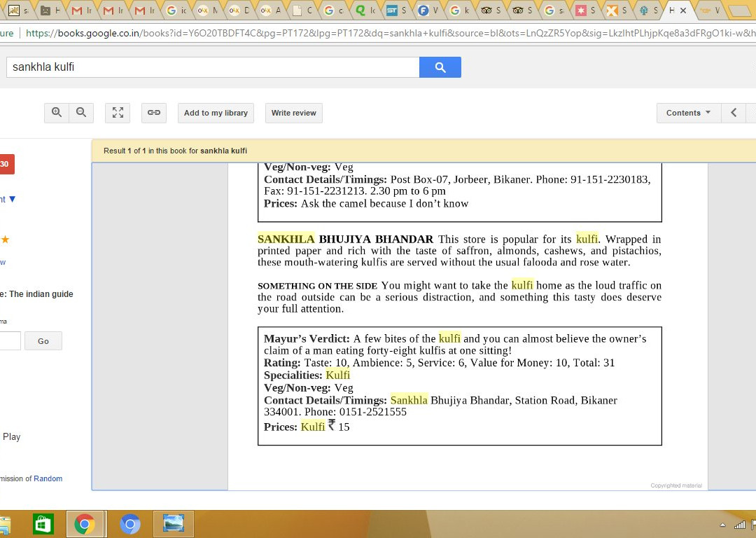
Task: Switch to the blank page icon tab
Action: [x=303, y=10]
